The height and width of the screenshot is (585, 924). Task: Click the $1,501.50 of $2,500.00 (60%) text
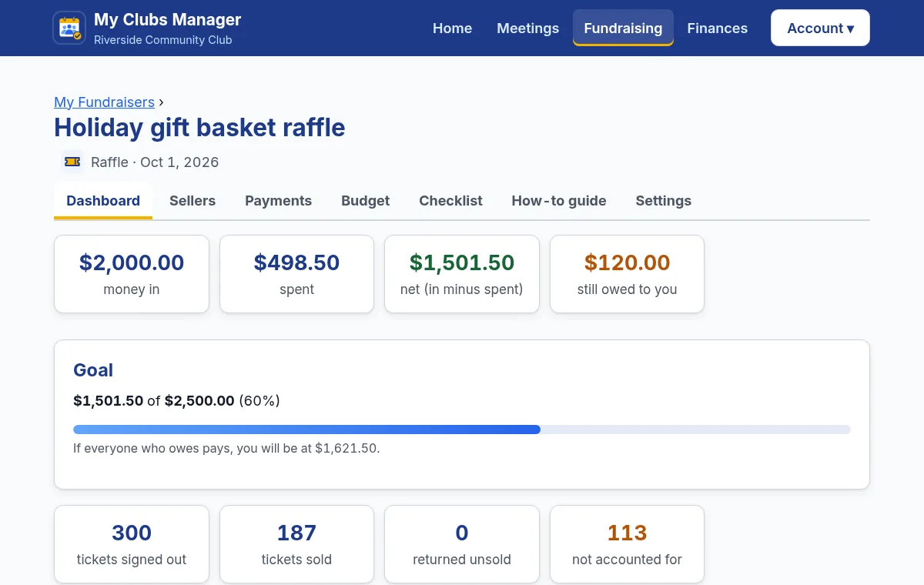point(176,401)
